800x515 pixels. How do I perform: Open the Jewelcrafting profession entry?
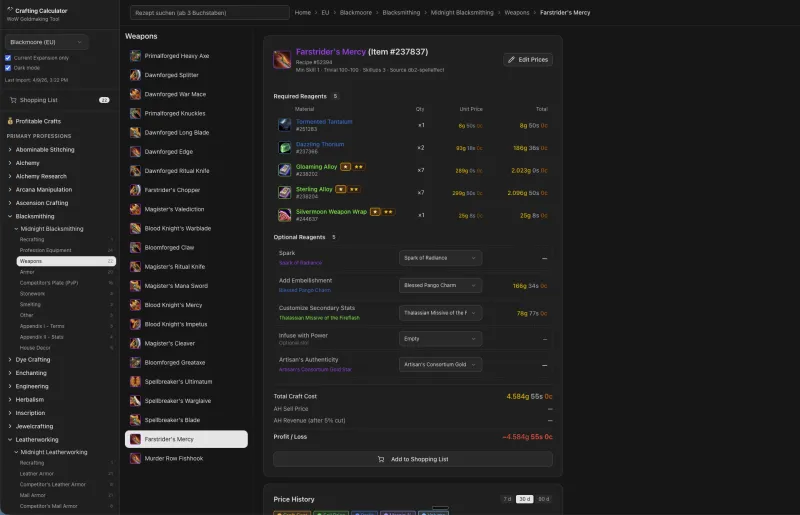pyautogui.click(x=34, y=426)
